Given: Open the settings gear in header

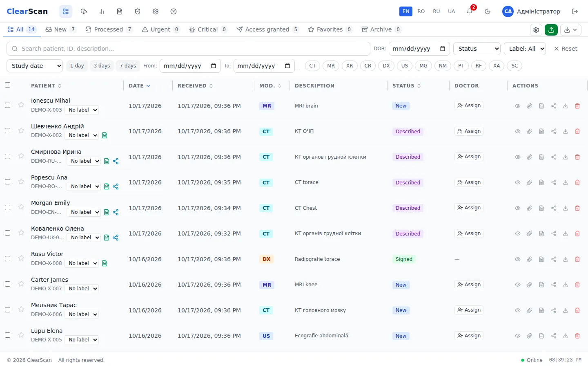Looking at the screenshot, I should (156, 11).
